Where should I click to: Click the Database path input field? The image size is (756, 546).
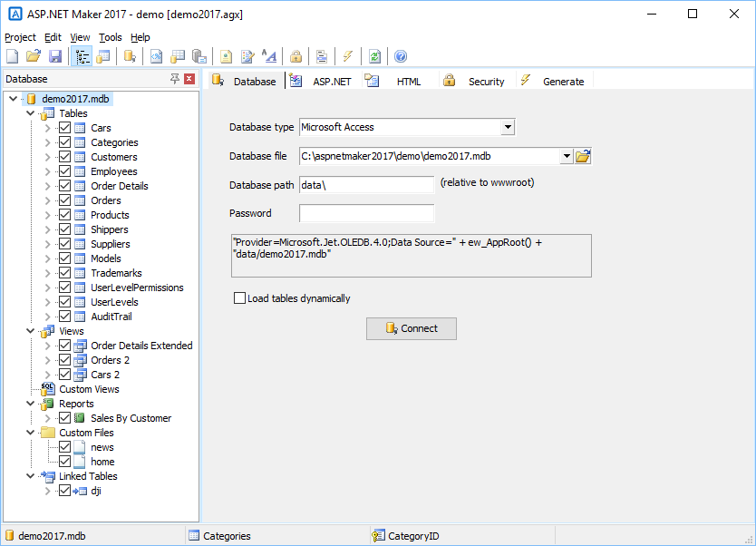[366, 185]
